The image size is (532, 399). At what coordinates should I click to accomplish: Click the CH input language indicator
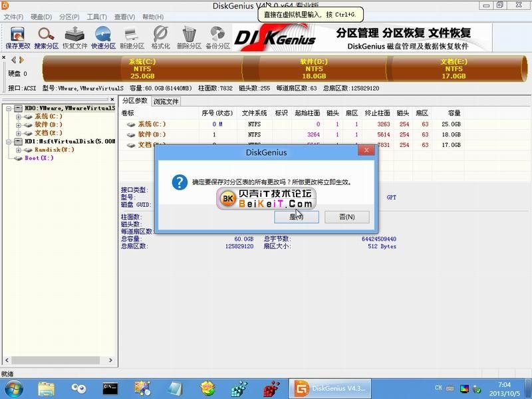pos(438,388)
